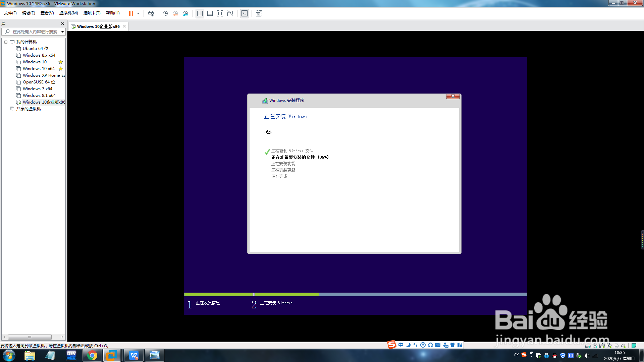Screen dimensions: 644x362
Task: Close the library panel
Action: pyautogui.click(x=62, y=23)
